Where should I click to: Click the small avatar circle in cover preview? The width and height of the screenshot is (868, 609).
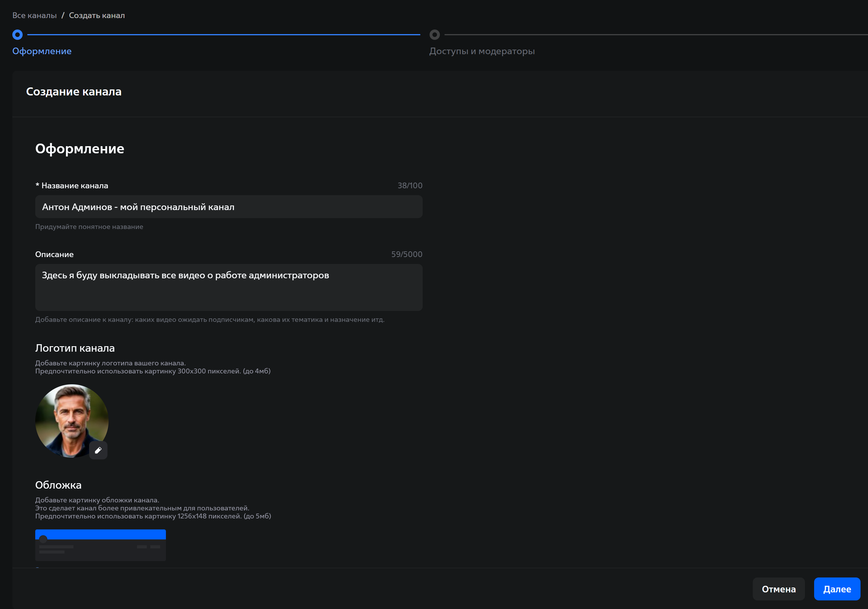[44, 539]
